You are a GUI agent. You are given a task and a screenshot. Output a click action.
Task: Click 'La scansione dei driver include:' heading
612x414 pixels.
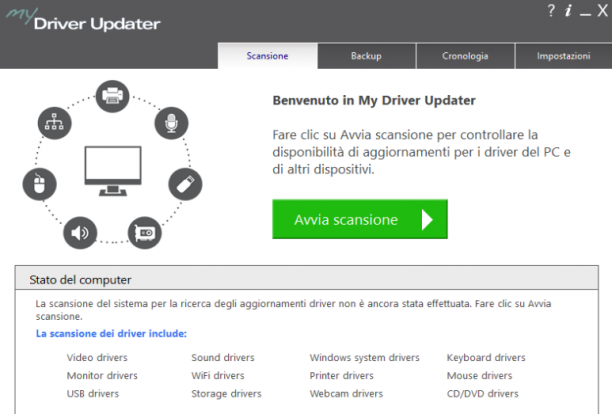[111, 334]
